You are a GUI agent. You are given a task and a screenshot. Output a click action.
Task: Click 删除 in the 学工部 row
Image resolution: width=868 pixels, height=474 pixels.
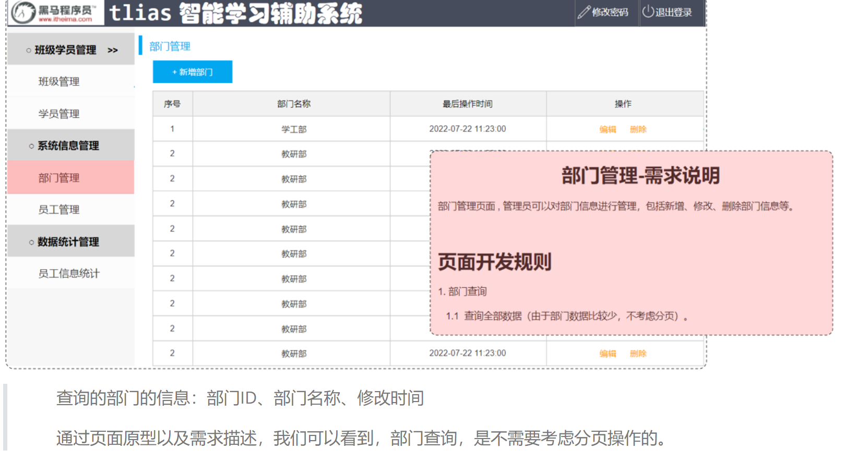pos(638,129)
